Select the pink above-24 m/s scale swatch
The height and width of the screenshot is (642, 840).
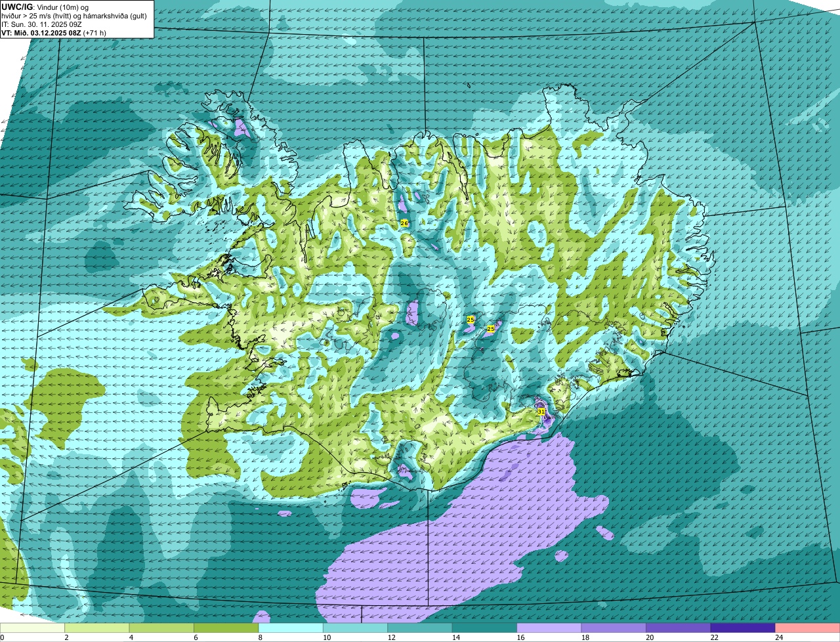[x=808, y=628]
